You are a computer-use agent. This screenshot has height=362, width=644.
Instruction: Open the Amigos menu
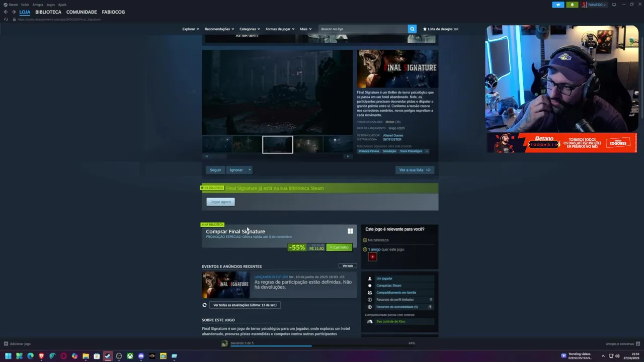(x=38, y=5)
